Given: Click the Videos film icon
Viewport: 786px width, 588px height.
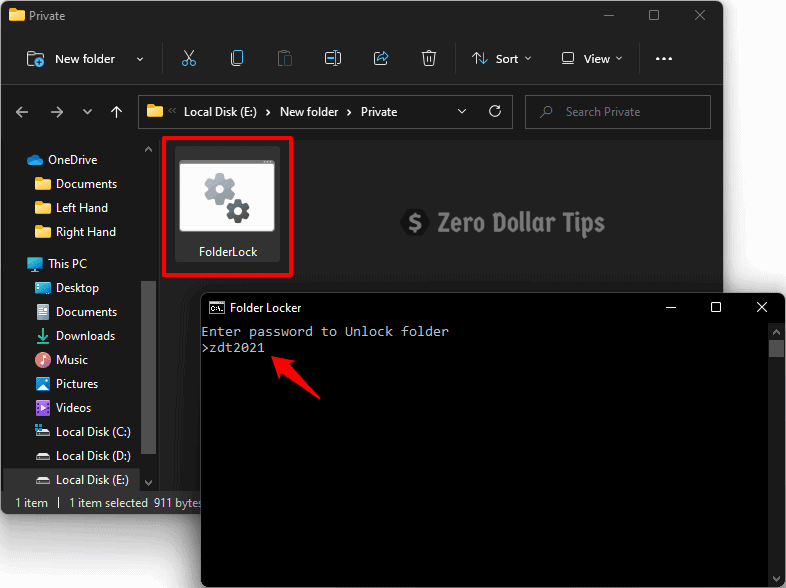Looking at the screenshot, I should point(43,408).
